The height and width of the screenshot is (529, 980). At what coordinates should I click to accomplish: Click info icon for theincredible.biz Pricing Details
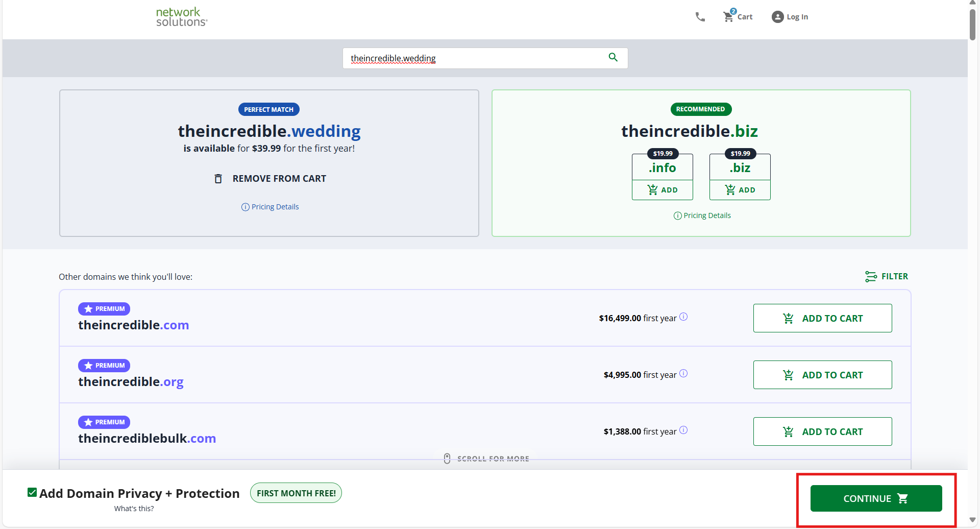(677, 215)
